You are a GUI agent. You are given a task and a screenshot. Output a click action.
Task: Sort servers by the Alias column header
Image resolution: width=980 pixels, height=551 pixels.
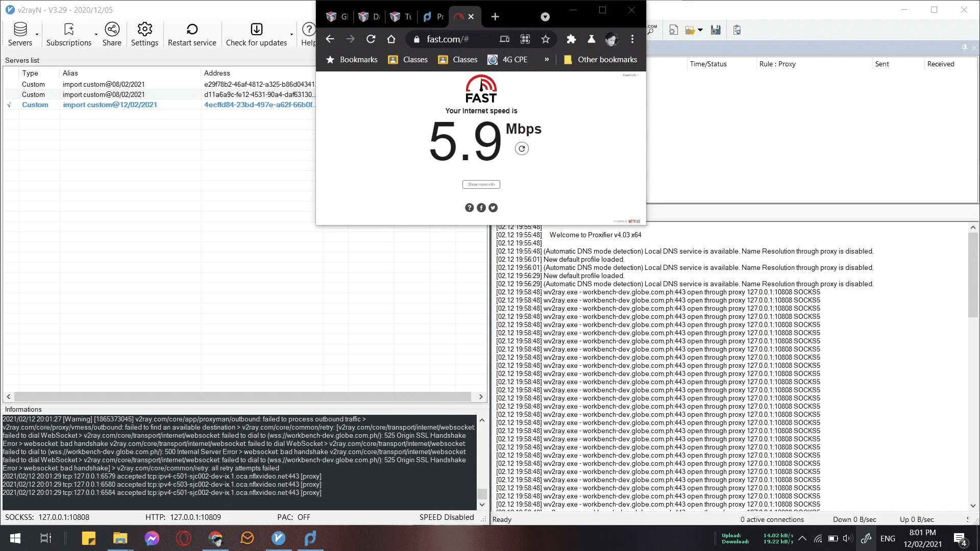130,73
